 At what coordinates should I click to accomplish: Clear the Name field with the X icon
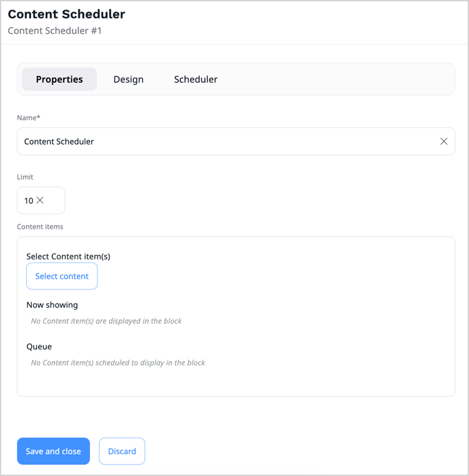tap(444, 141)
